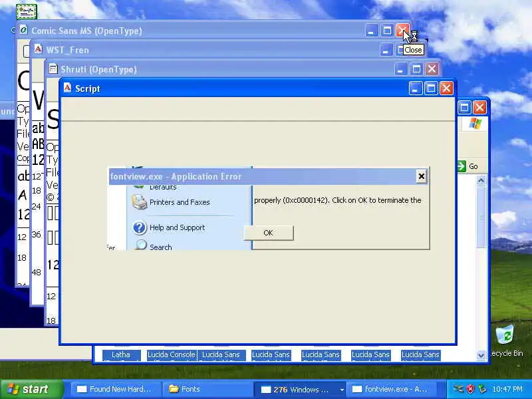Click the Comic Sans MS title bar icon
Screen dimensions: 532x399
point(23,30)
